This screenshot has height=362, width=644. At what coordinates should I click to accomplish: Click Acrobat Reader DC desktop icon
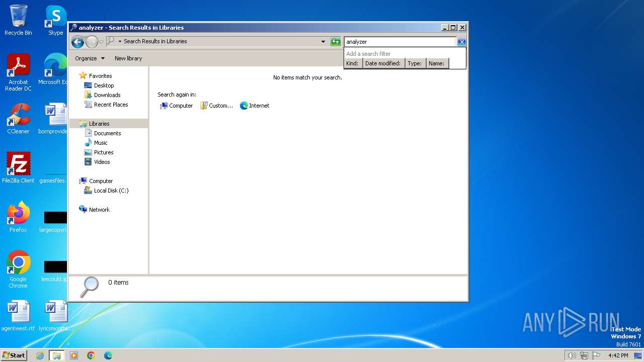pos(18,73)
